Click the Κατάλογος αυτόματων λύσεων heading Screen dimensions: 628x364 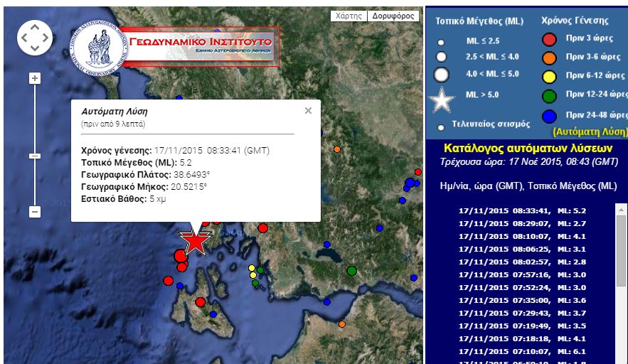click(528, 148)
